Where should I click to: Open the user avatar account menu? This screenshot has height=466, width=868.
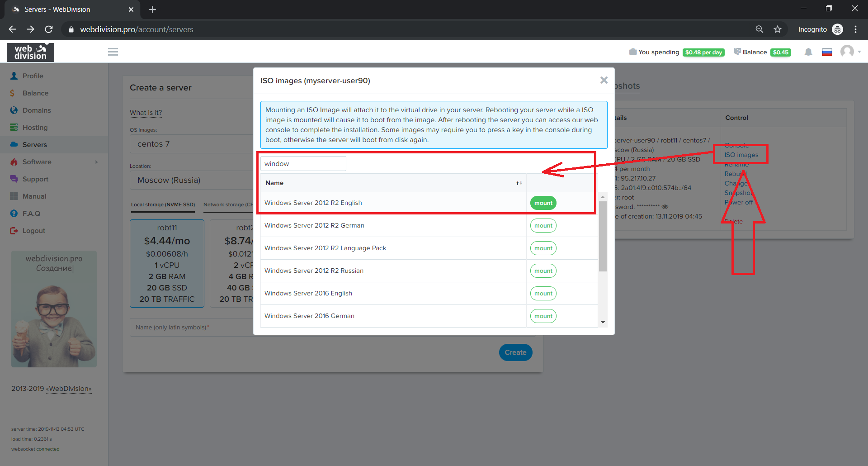(x=848, y=52)
